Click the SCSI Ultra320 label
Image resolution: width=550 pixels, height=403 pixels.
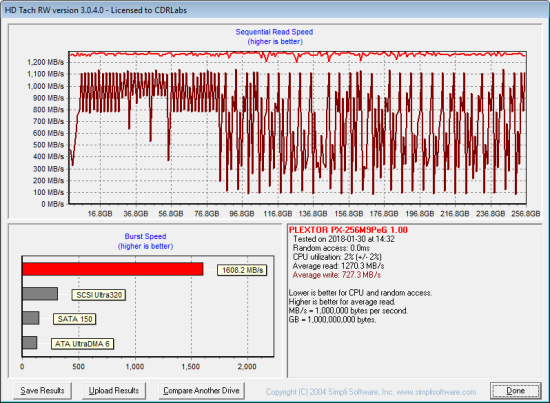pos(99,295)
